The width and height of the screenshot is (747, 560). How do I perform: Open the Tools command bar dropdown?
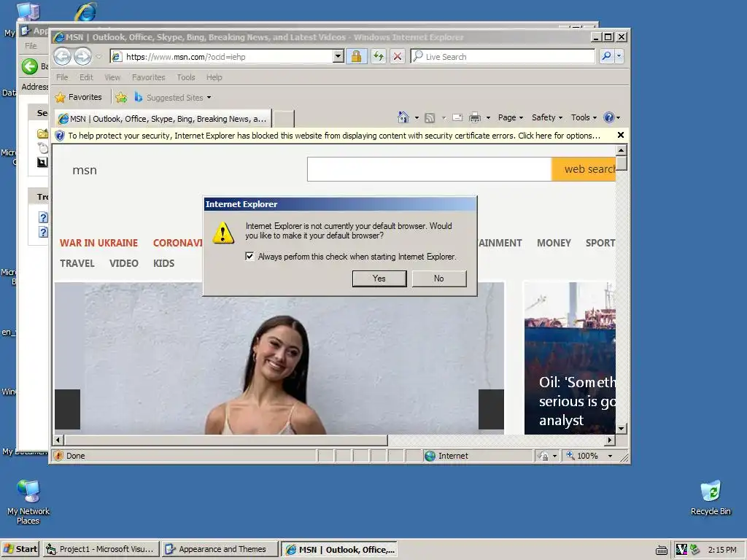pyautogui.click(x=584, y=117)
